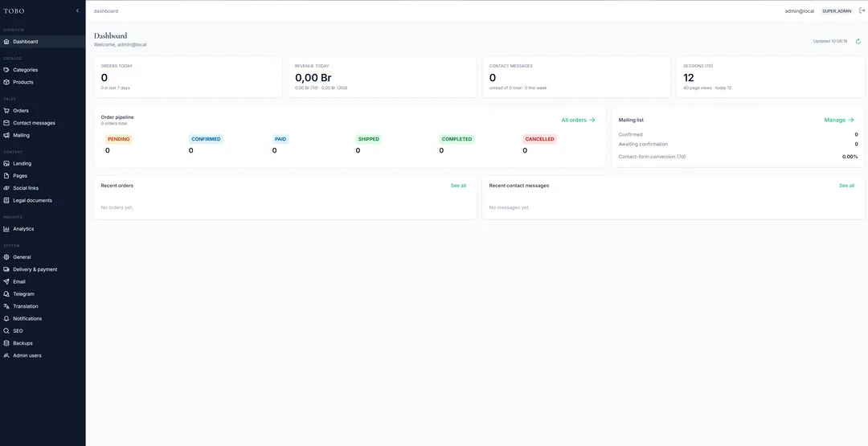Viewport: 868px width, 446px height.
Task: Click the Orders today card
Action: [188, 77]
